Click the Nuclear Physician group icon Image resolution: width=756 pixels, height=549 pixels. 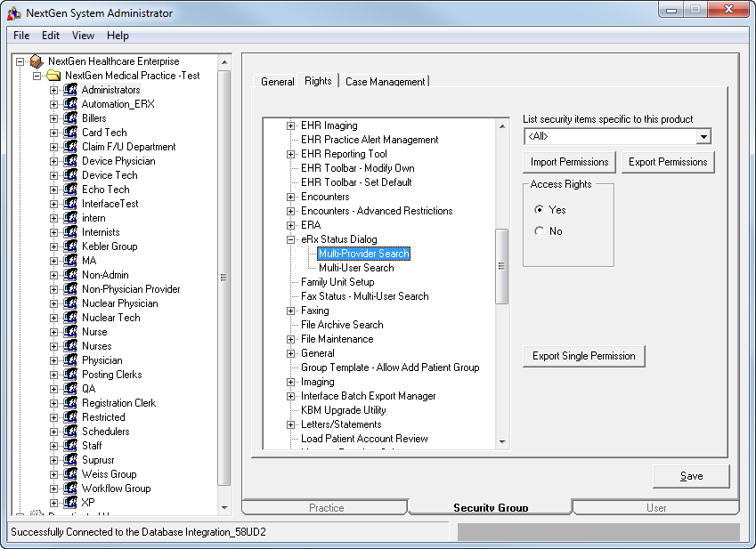click(x=70, y=303)
